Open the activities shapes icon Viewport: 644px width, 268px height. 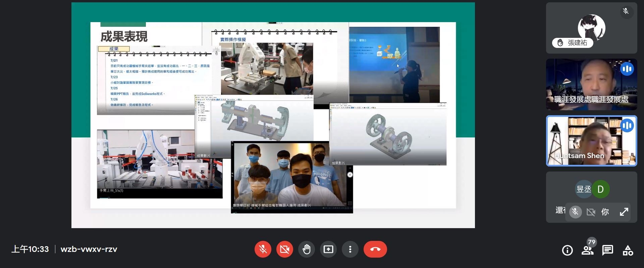[x=628, y=250]
